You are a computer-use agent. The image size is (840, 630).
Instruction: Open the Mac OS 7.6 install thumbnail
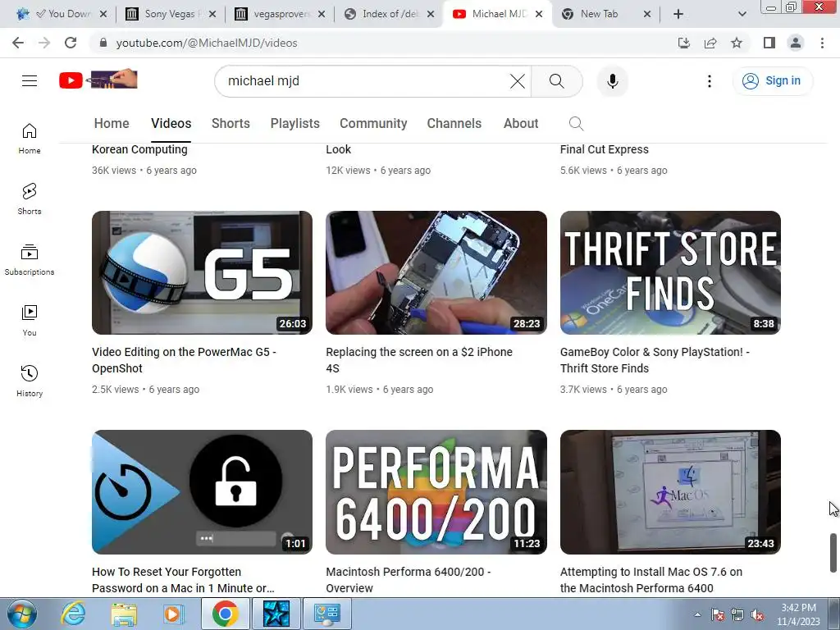click(x=670, y=492)
